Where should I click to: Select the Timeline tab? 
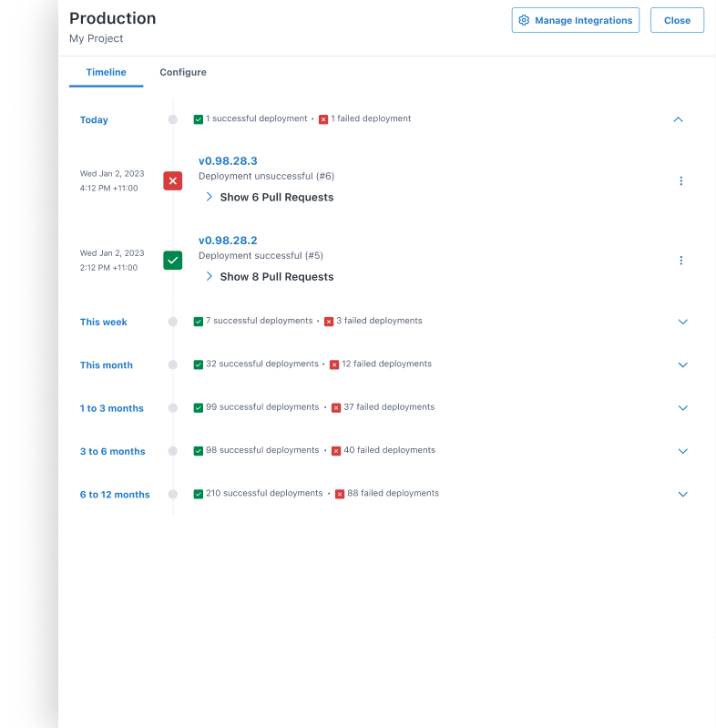(107, 72)
